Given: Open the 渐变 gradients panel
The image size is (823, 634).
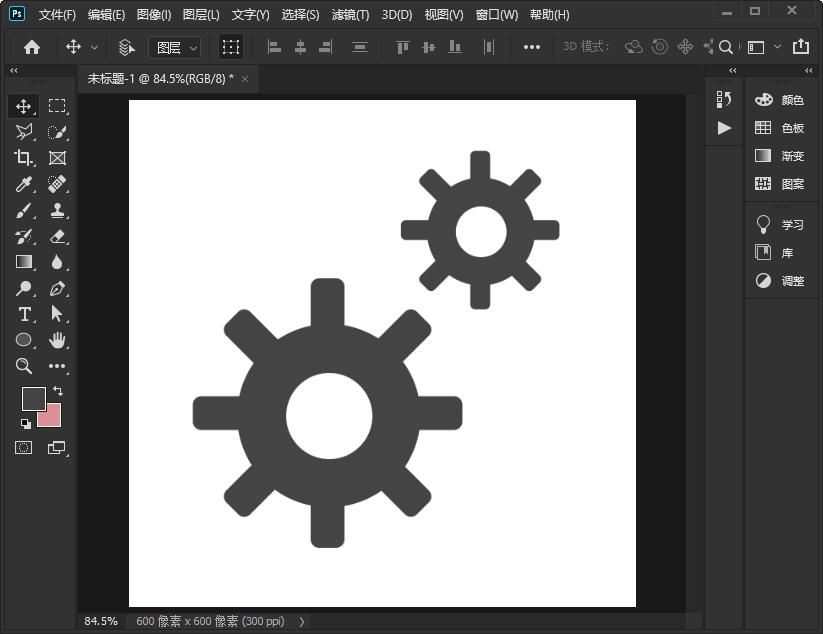Looking at the screenshot, I should 779,155.
